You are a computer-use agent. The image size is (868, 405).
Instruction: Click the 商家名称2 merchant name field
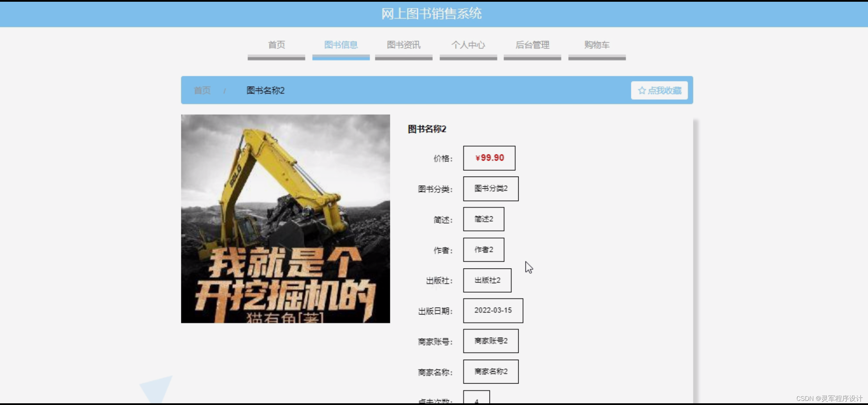490,371
